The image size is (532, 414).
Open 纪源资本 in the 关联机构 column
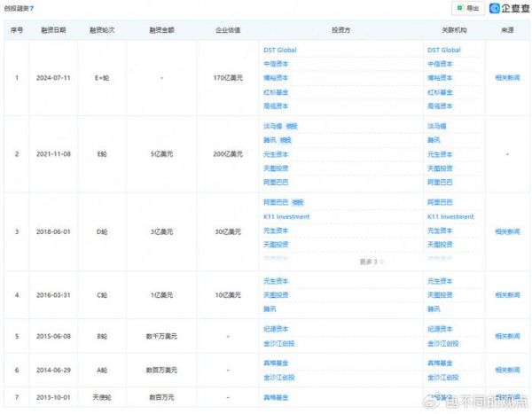440,329
